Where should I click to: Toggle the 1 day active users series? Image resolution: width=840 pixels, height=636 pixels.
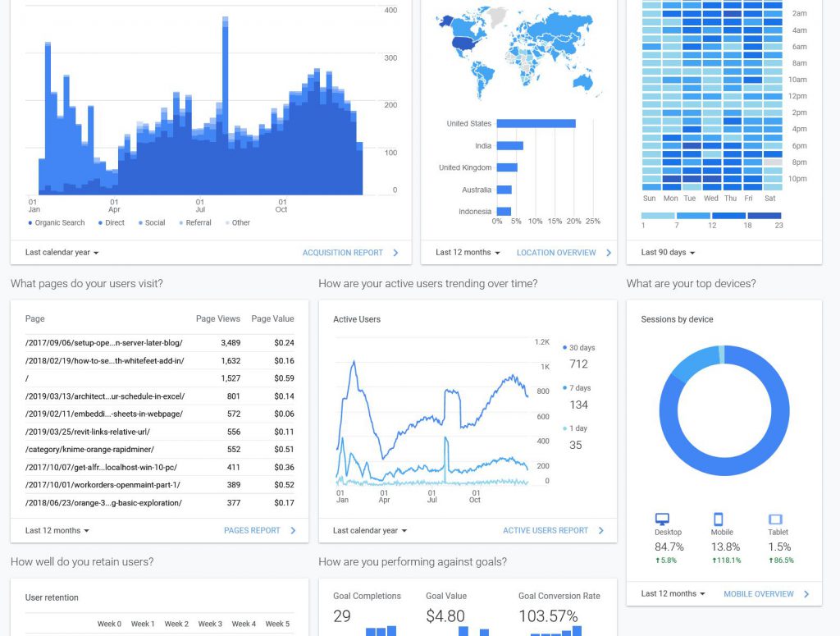(576, 428)
